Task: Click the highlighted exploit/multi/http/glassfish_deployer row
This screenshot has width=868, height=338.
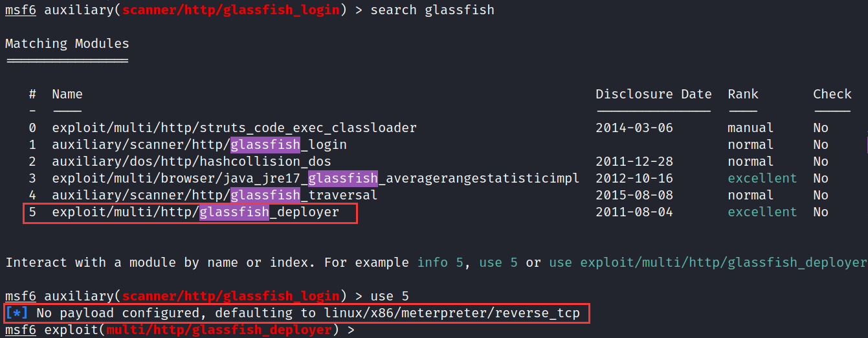Action: pyautogui.click(x=195, y=212)
